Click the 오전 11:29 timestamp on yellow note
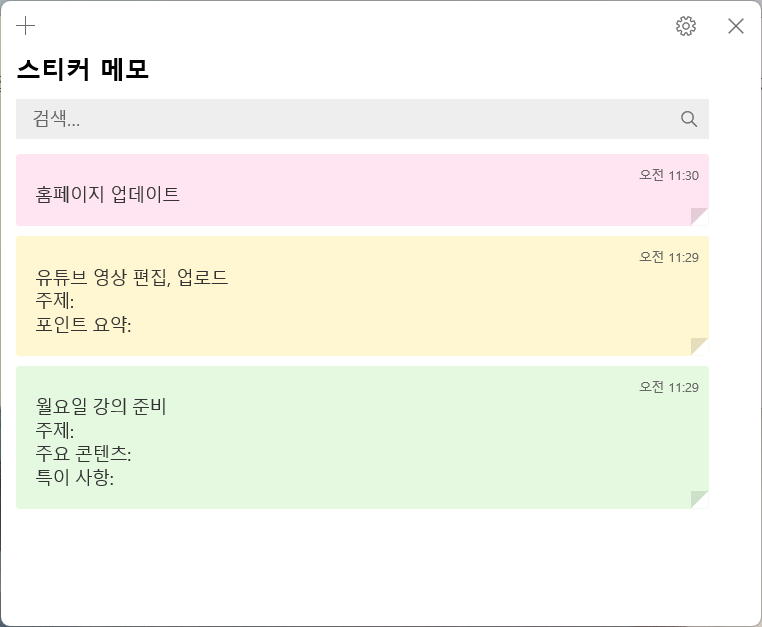The height and width of the screenshot is (627, 762). pos(669,257)
